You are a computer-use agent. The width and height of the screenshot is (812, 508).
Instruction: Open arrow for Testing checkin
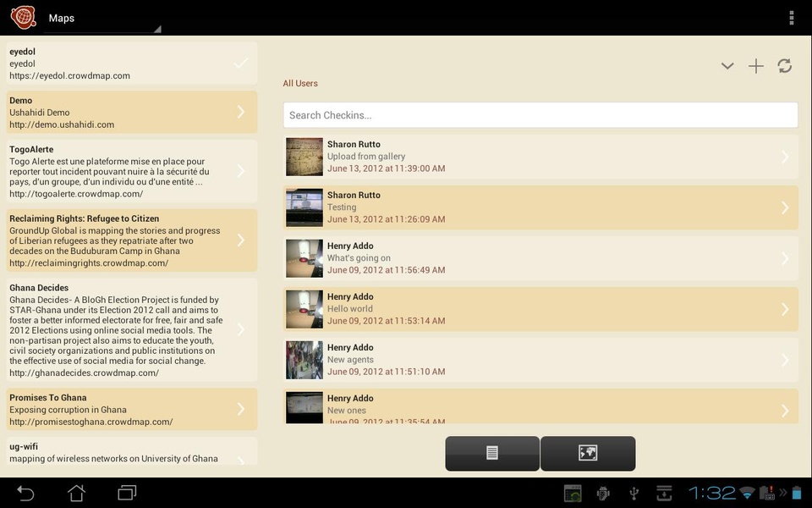[x=785, y=208]
